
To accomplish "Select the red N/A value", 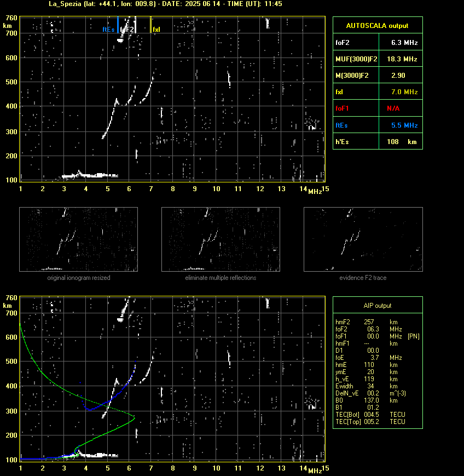I will pos(393,108).
